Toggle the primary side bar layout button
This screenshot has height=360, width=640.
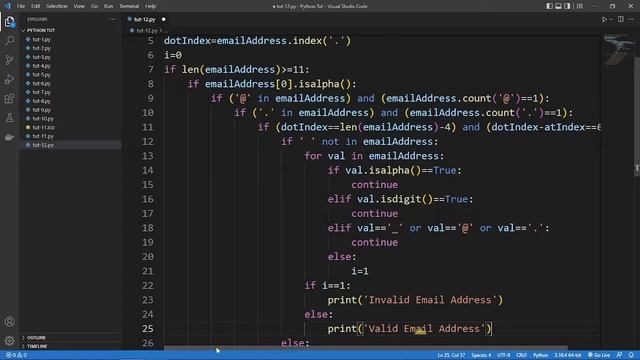549,6
